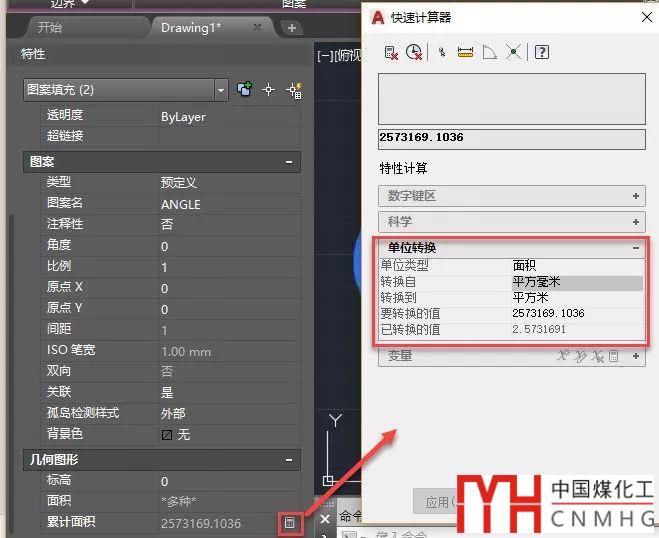Open calculator icon beside 累计面积
The width and height of the screenshot is (659, 538).
290,522
